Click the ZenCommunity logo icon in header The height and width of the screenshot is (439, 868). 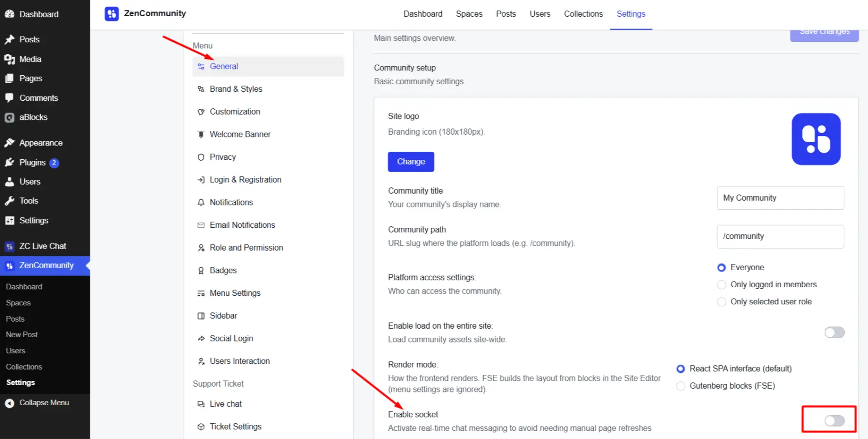pos(111,14)
